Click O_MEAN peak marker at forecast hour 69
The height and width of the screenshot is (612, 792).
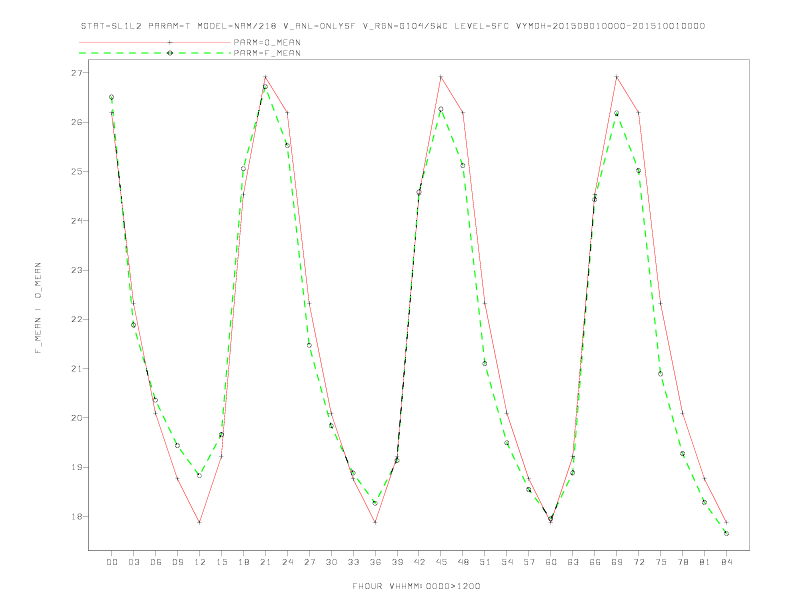click(617, 77)
